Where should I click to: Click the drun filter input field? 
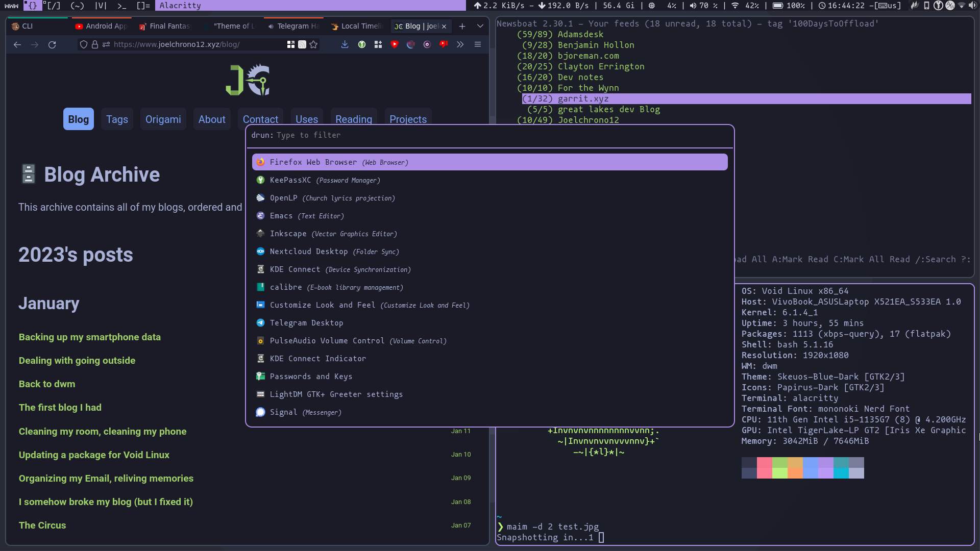click(489, 135)
